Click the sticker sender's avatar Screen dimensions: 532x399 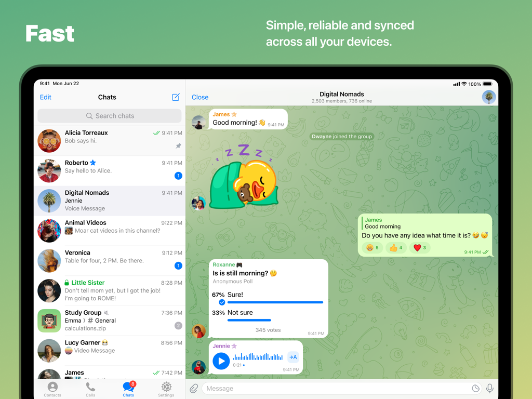[x=198, y=203]
